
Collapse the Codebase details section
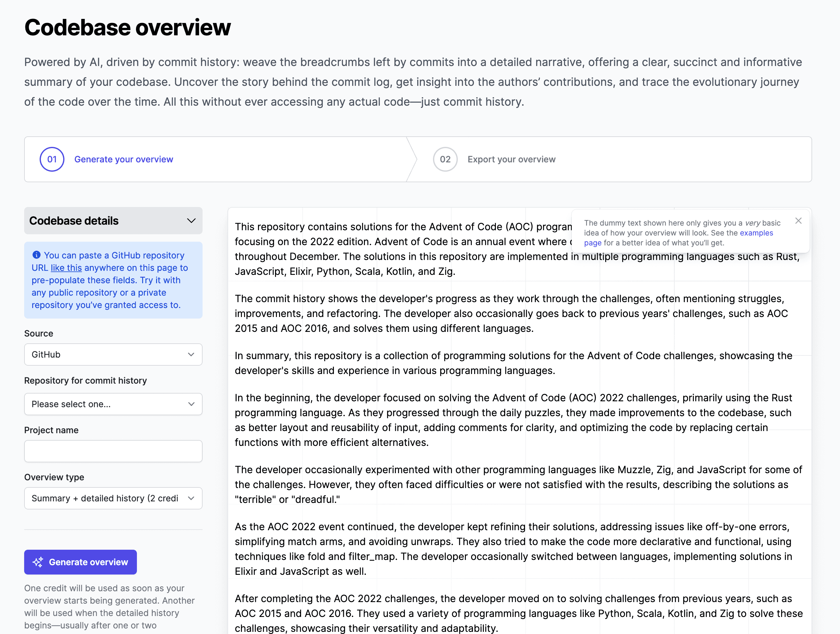click(191, 221)
